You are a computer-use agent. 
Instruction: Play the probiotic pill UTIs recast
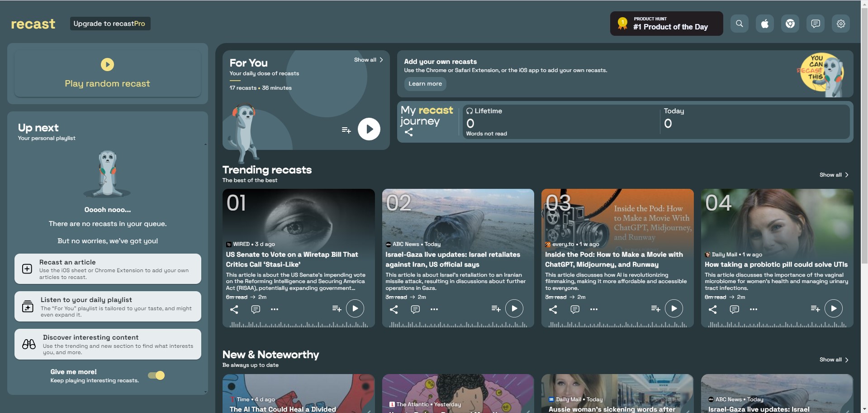834,309
